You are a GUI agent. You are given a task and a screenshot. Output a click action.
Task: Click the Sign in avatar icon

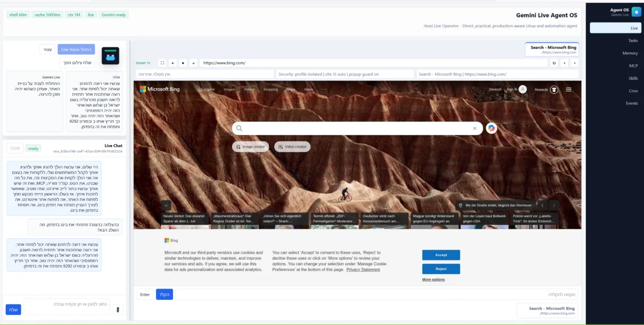point(523,90)
